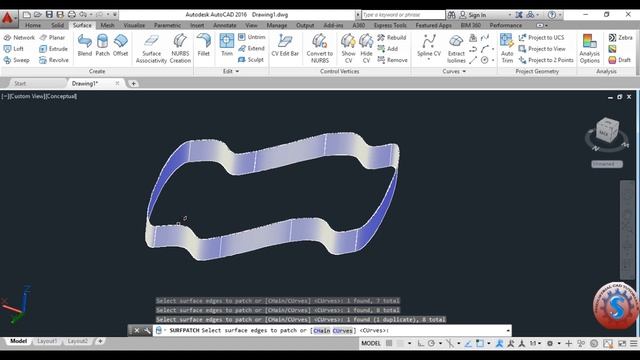Expand Quick Access Toolbar customize arrow

click(x=115, y=14)
